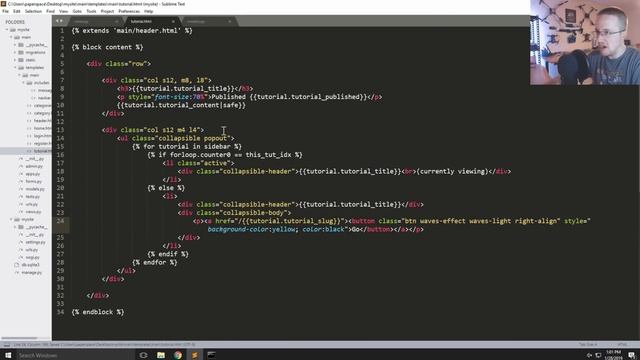
Task: Open the Tools menu
Action: (91, 11)
